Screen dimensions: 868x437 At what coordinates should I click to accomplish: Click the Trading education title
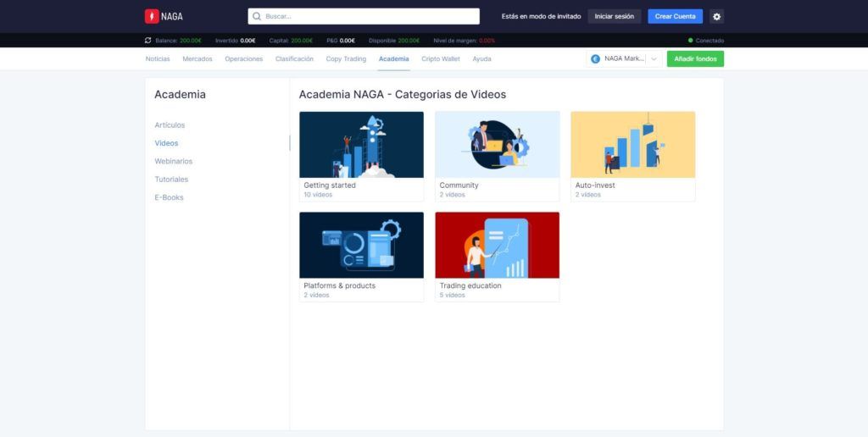coord(470,286)
